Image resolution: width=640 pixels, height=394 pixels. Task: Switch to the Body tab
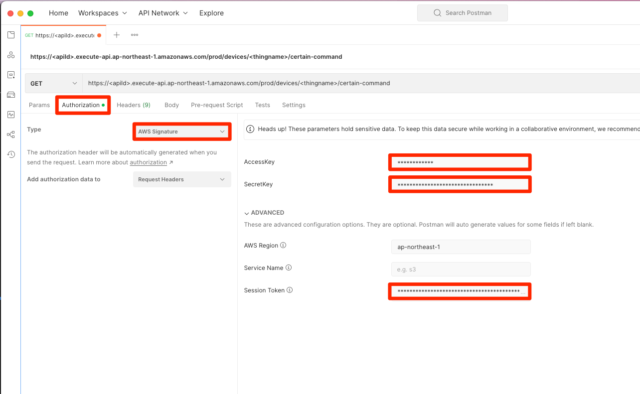[172, 105]
